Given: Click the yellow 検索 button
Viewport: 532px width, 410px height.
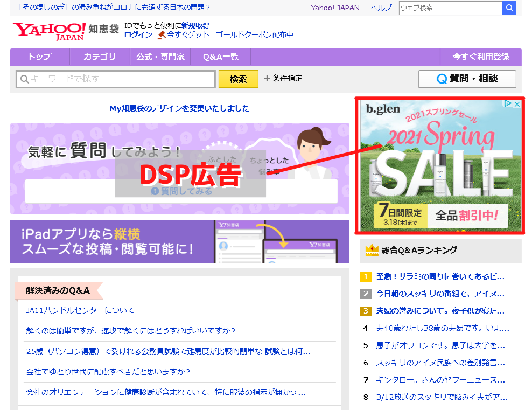Looking at the screenshot, I should tap(238, 79).
